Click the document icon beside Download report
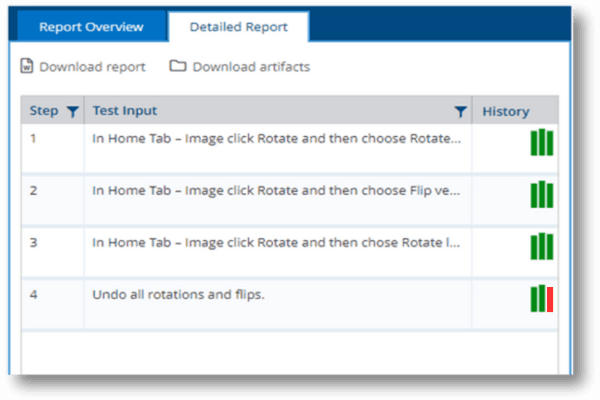 point(27,67)
